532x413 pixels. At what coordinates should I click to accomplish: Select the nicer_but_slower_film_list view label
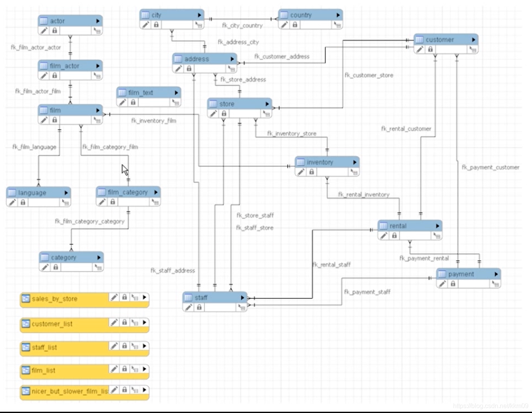coord(70,391)
